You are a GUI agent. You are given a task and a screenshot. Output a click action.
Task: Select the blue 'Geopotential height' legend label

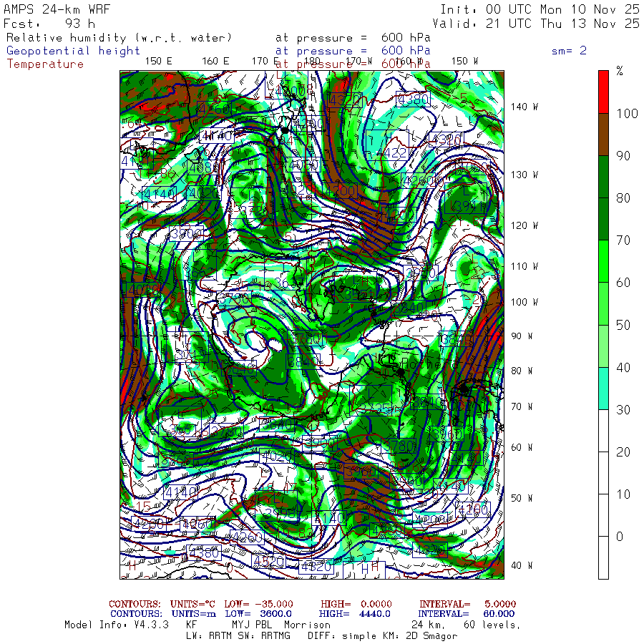pyautogui.click(x=74, y=51)
